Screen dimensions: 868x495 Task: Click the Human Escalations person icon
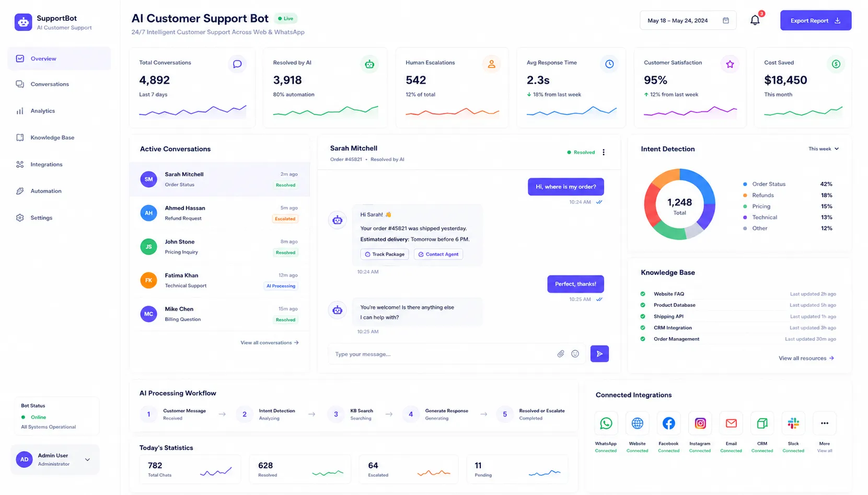click(x=491, y=64)
